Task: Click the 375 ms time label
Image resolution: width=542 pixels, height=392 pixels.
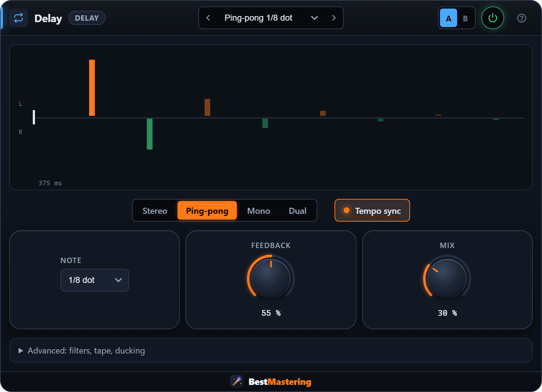Action: pos(50,183)
